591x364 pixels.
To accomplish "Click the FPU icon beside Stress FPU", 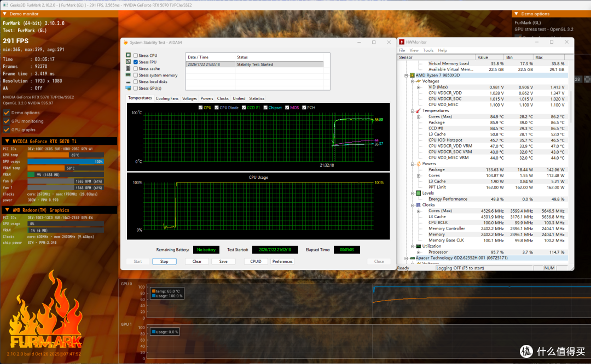I will click(128, 62).
